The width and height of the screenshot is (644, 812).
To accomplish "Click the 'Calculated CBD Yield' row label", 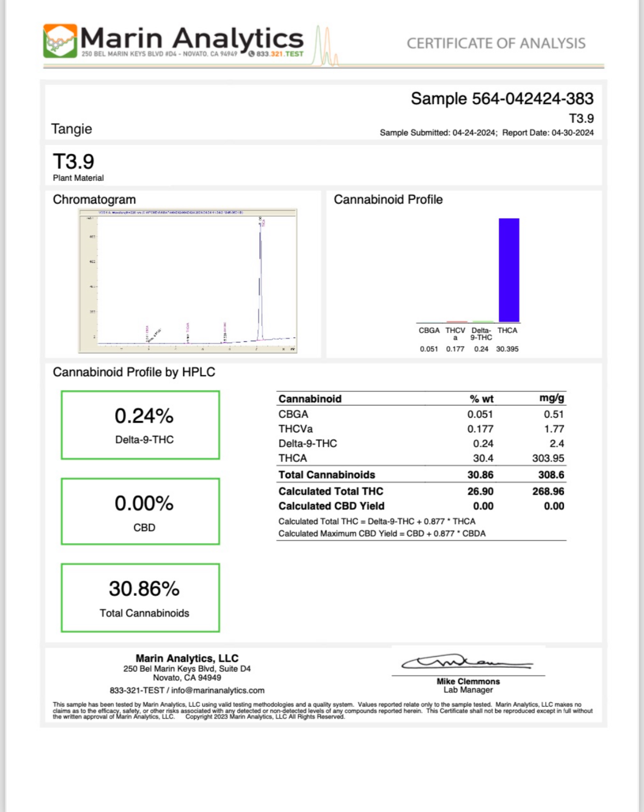I will click(x=332, y=506).
